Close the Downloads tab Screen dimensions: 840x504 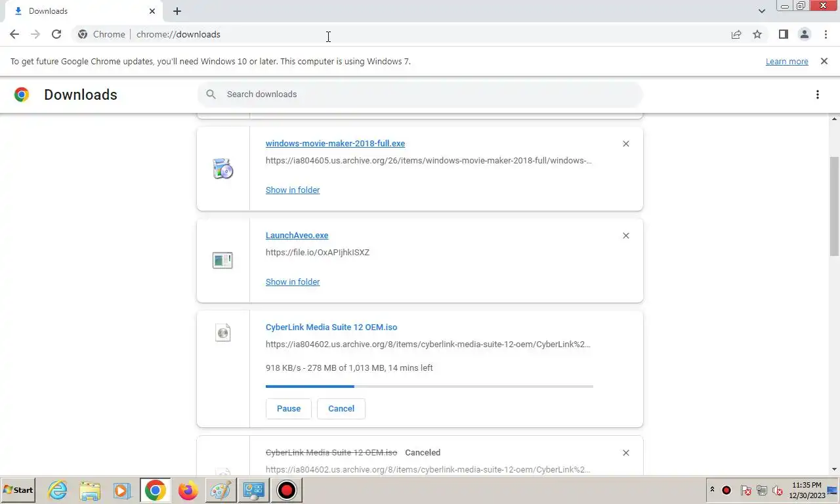point(152,11)
